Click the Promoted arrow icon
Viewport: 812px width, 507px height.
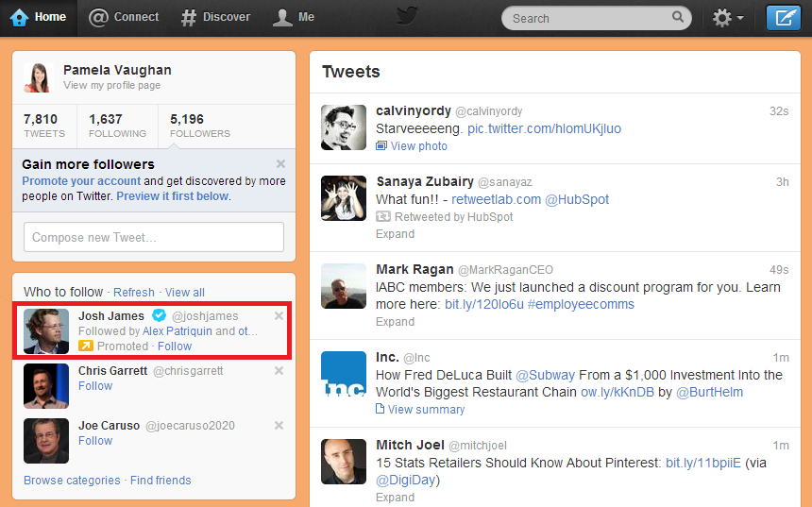[85, 346]
